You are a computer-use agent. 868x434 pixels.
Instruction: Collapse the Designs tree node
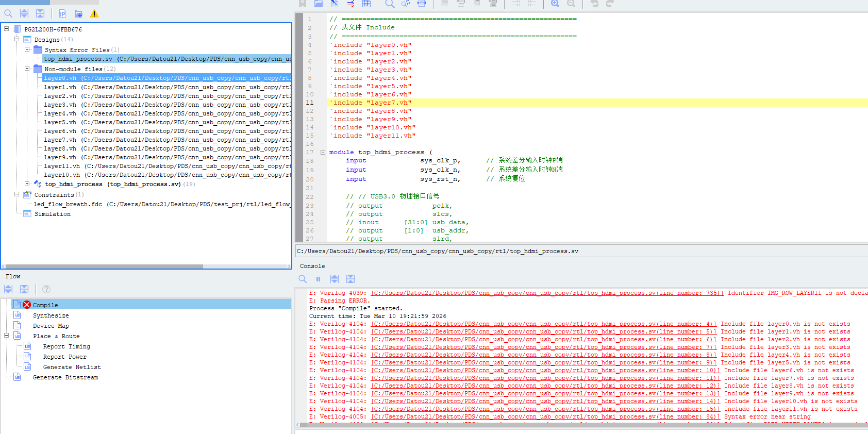tap(16, 39)
